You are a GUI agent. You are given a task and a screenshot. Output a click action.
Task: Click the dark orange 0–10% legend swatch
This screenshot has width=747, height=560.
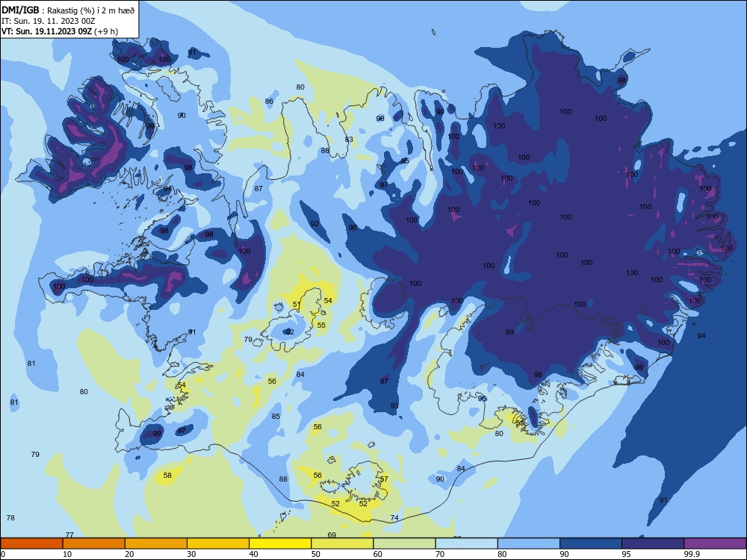(x=31, y=544)
